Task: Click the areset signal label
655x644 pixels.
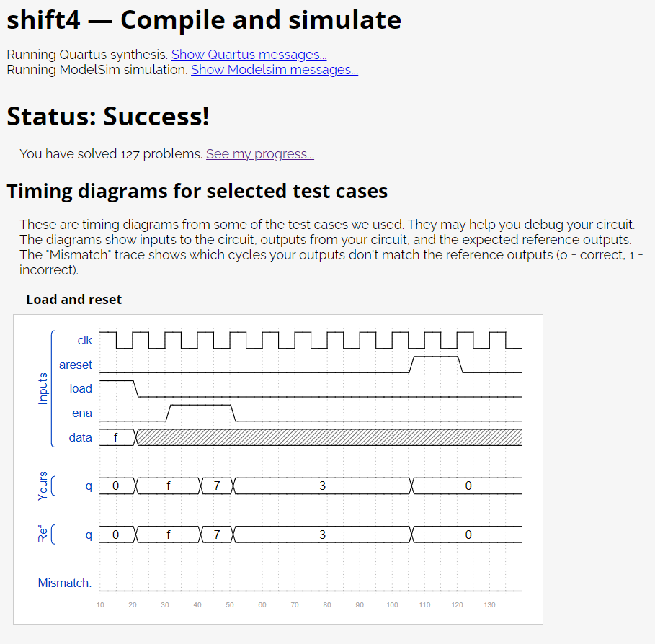Action: (75, 365)
